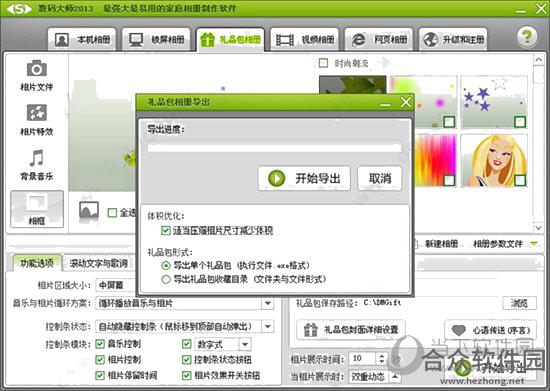
Task: Click the 导出进度 progress bar
Action: 274,148
